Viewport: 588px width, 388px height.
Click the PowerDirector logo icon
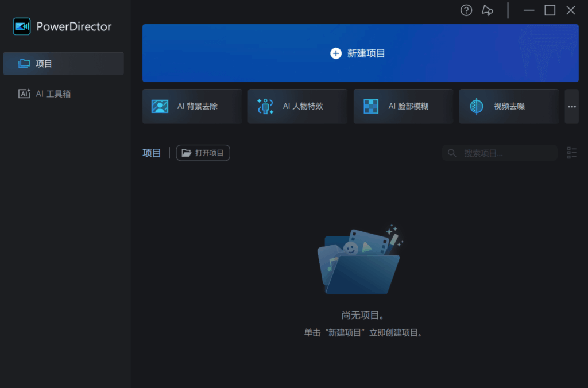pyautogui.click(x=22, y=26)
